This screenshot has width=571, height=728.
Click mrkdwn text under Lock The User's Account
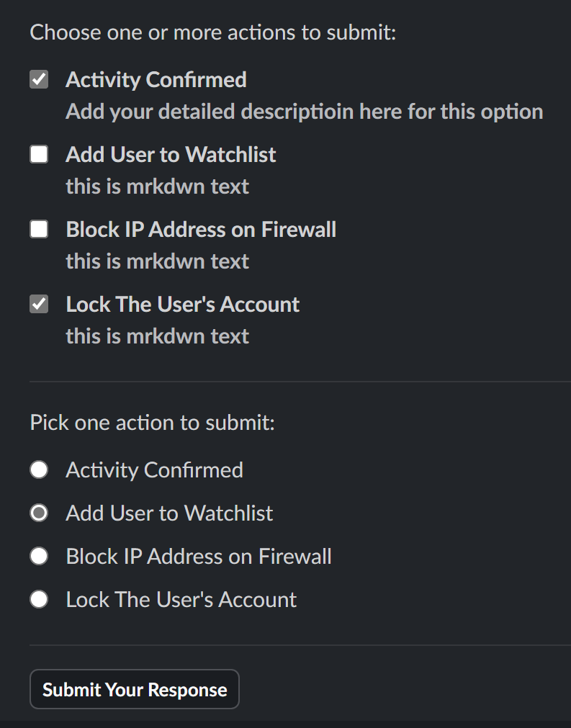[157, 336]
